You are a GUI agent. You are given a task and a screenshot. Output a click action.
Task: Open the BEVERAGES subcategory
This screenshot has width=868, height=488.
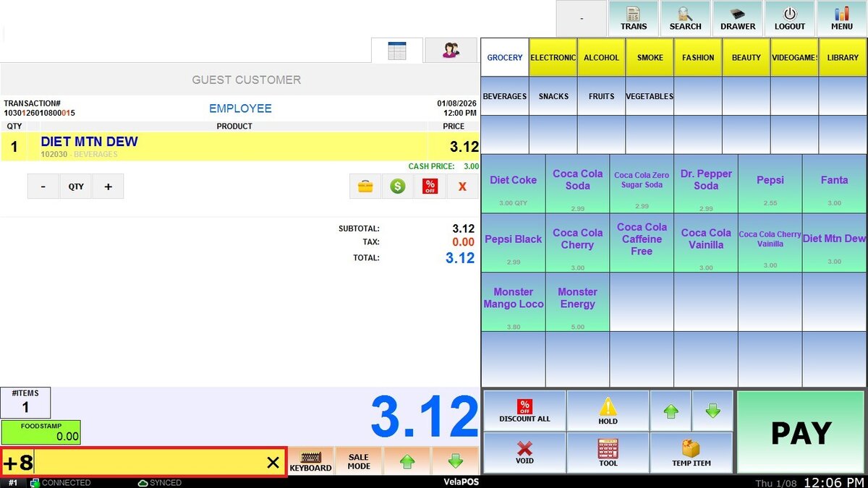[504, 96]
